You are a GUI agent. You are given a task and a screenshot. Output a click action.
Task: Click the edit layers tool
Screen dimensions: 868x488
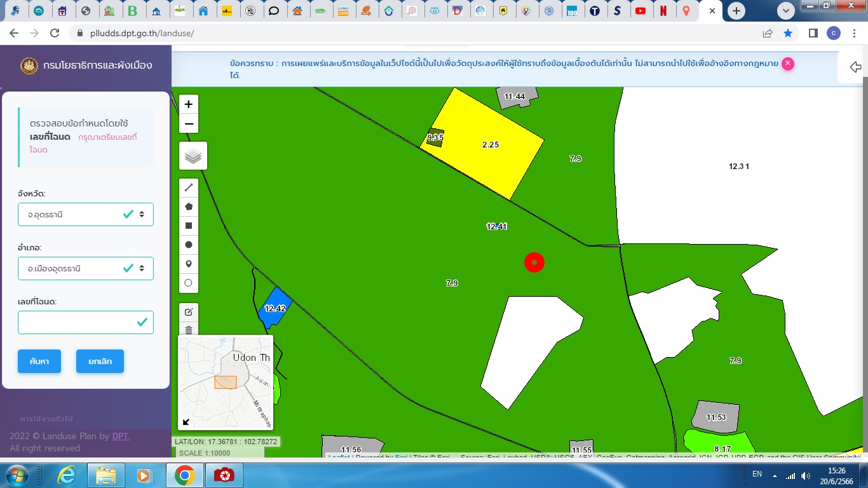189,312
